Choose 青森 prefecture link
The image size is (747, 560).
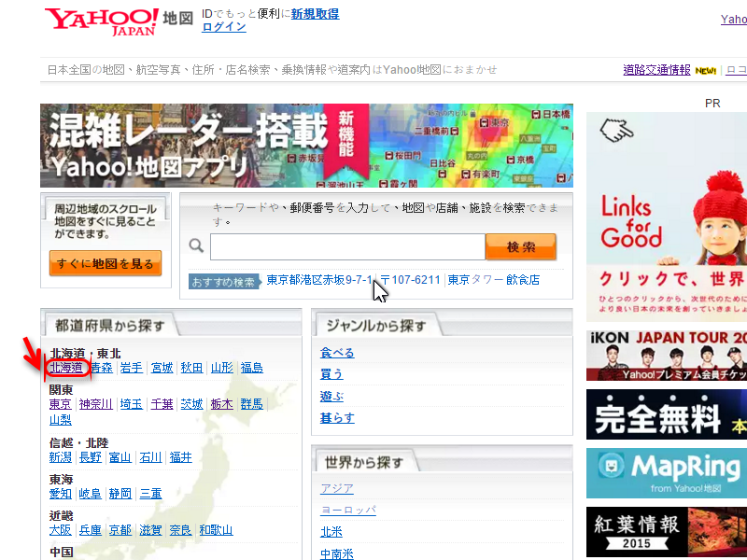pos(102,368)
